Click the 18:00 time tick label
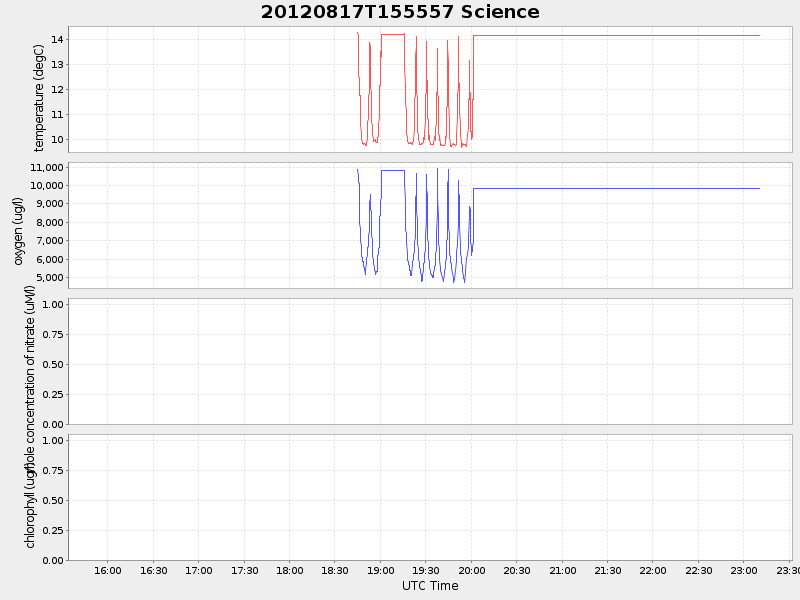 point(289,570)
